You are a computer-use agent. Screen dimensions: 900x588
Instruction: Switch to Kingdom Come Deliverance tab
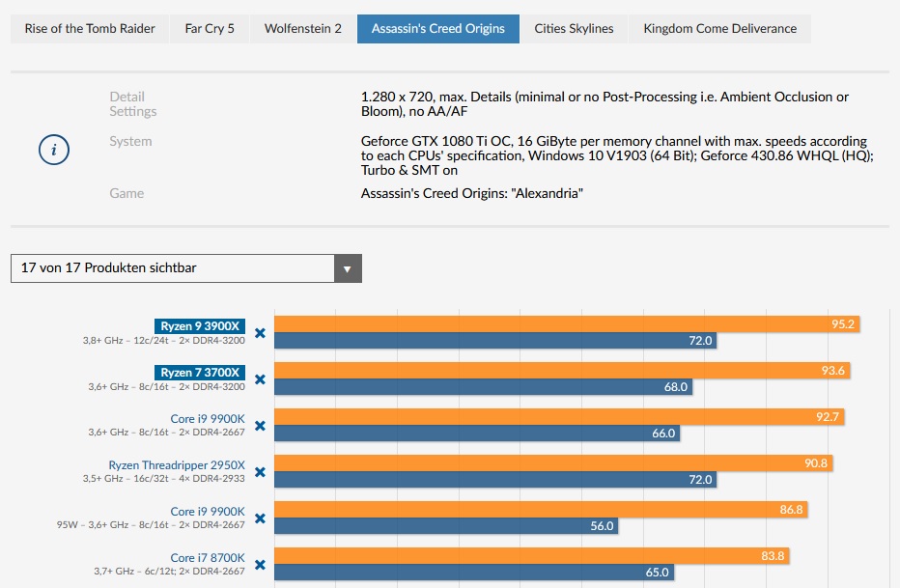(x=719, y=29)
